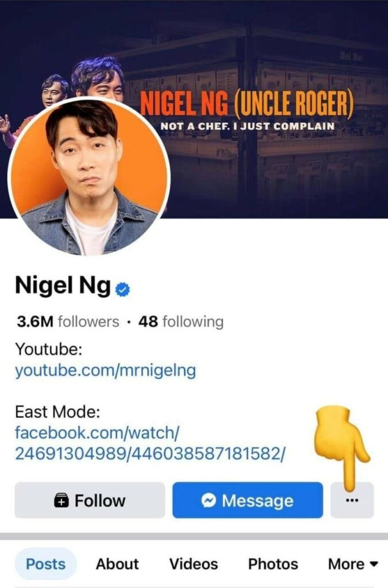Tap the plus icon in the Follow button
Screen dimensions: 388x588
62,501
